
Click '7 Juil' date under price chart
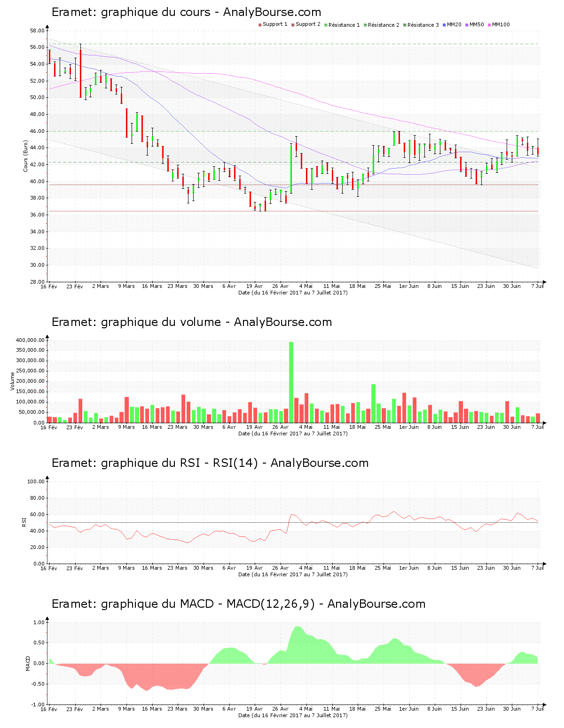(537, 286)
